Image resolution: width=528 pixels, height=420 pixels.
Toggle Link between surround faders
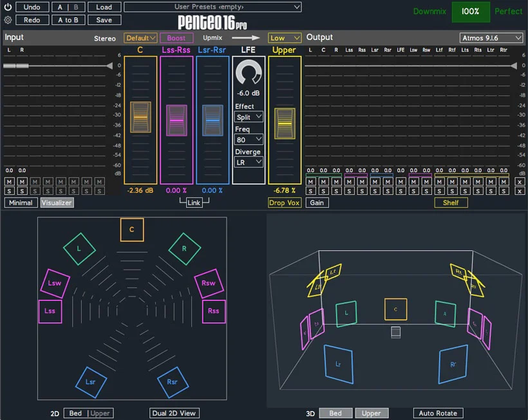tap(194, 203)
